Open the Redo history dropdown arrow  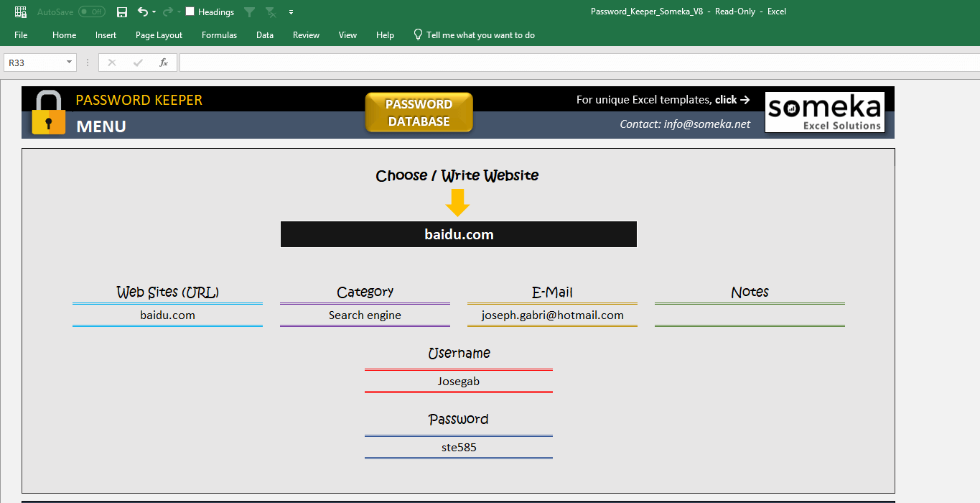coord(179,12)
